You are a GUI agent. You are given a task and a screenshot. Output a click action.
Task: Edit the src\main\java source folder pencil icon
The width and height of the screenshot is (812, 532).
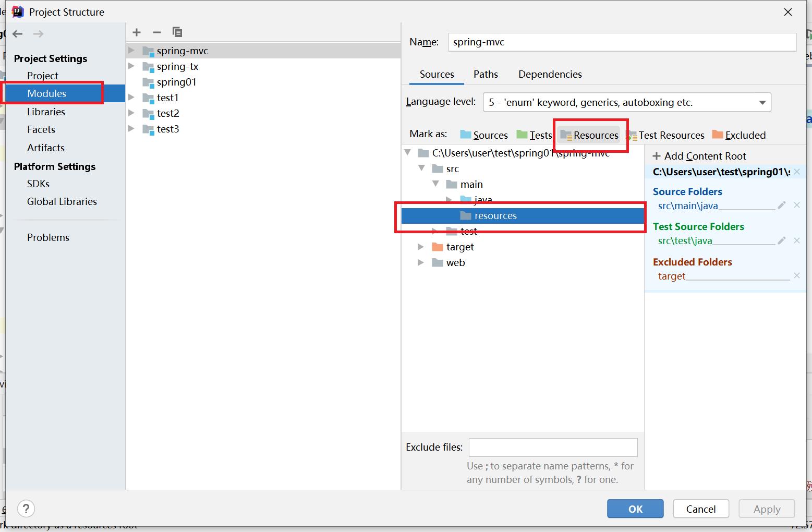[781, 205]
